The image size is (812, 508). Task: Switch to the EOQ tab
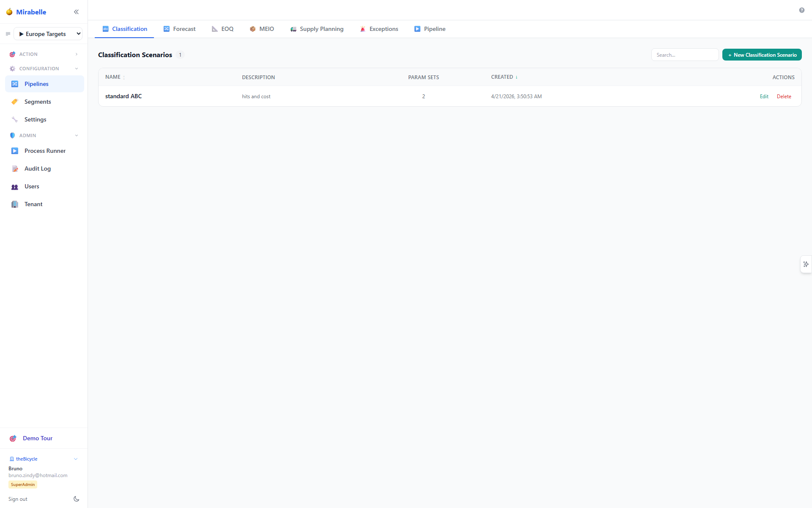coord(222,29)
